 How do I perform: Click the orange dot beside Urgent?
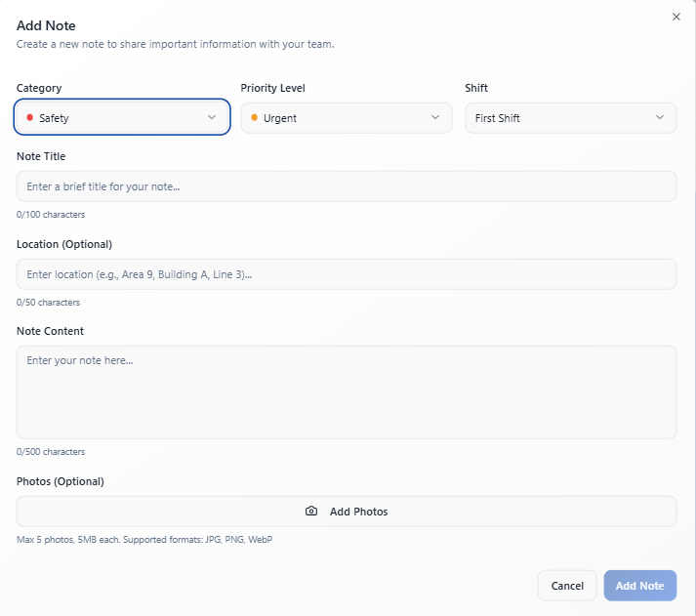255,117
